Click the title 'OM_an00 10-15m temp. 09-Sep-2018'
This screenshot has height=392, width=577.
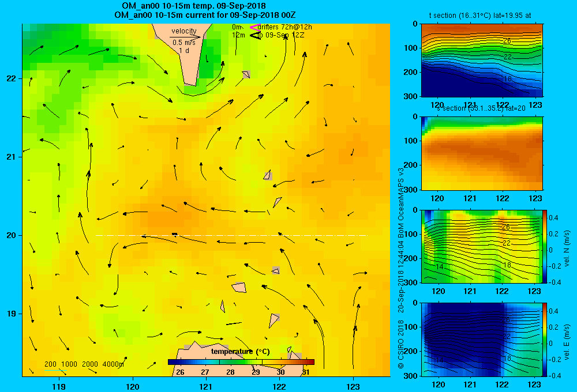[x=194, y=6]
